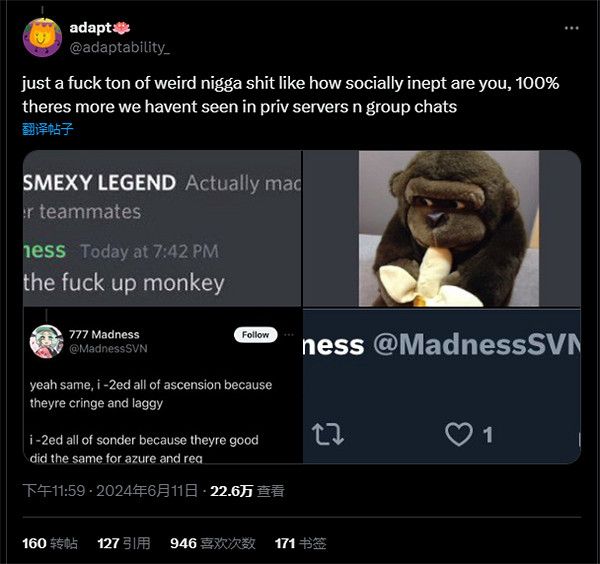Open the cropped @MadnessSVN screenshot image
The height and width of the screenshot is (564, 600).
441,386
